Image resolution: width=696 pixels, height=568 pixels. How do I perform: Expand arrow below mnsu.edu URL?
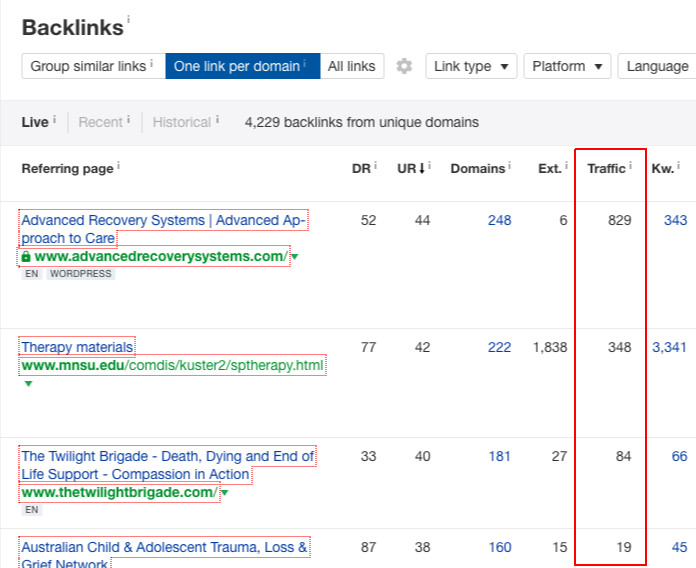28,384
